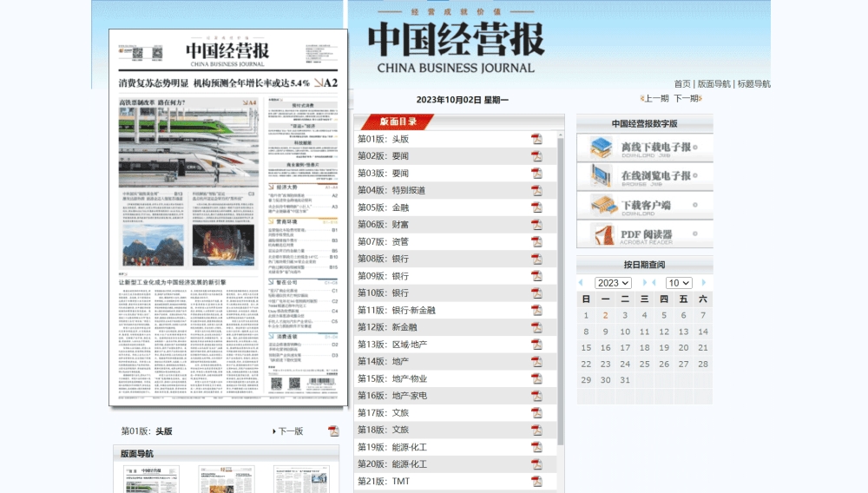Go to next month arrow in calendar
Image resolution: width=868 pixels, height=493 pixels.
click(x=704, y=283)
